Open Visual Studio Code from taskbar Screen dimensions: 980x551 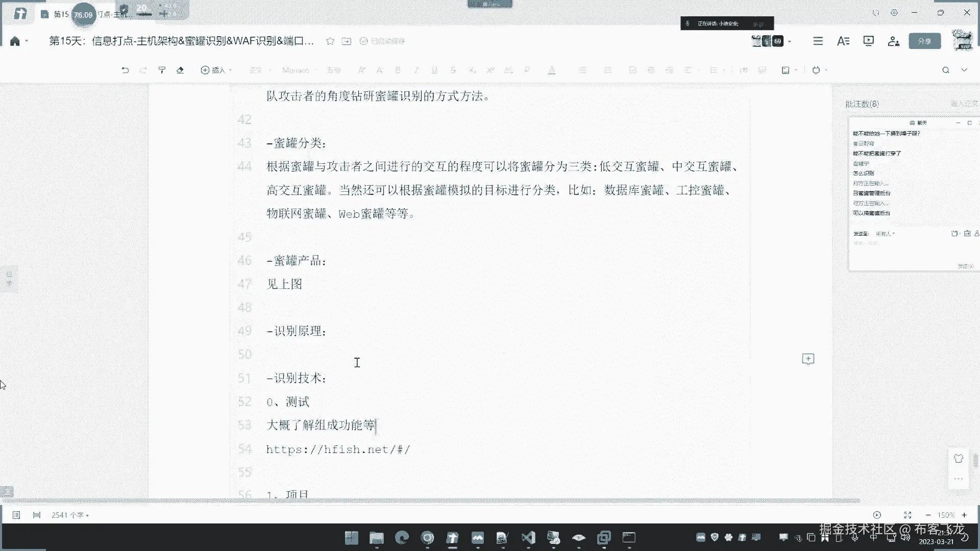click(528, 538)
